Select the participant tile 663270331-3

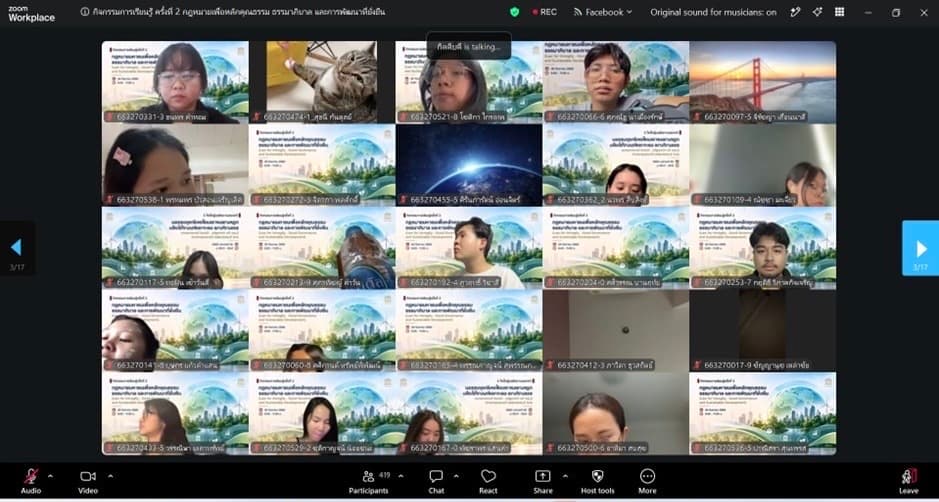175,82
